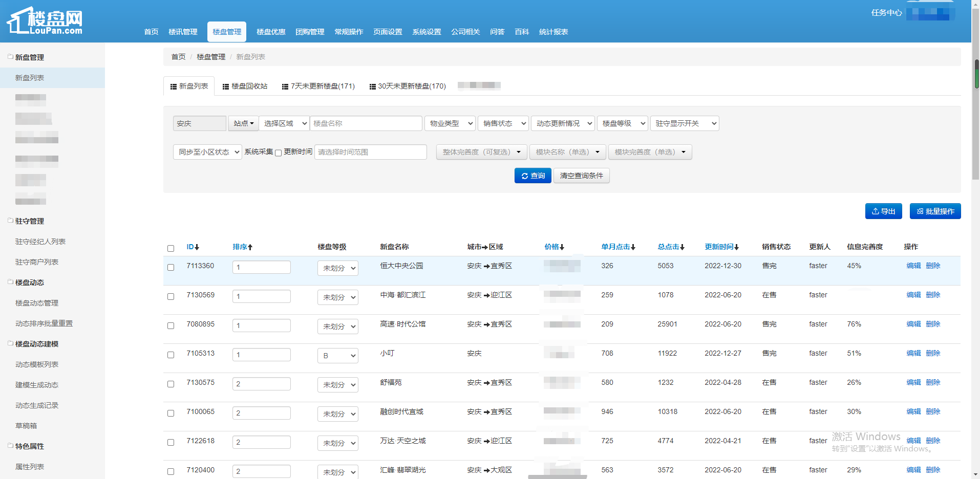
Task: Check row 7105313 小叮
Action: 171,355
